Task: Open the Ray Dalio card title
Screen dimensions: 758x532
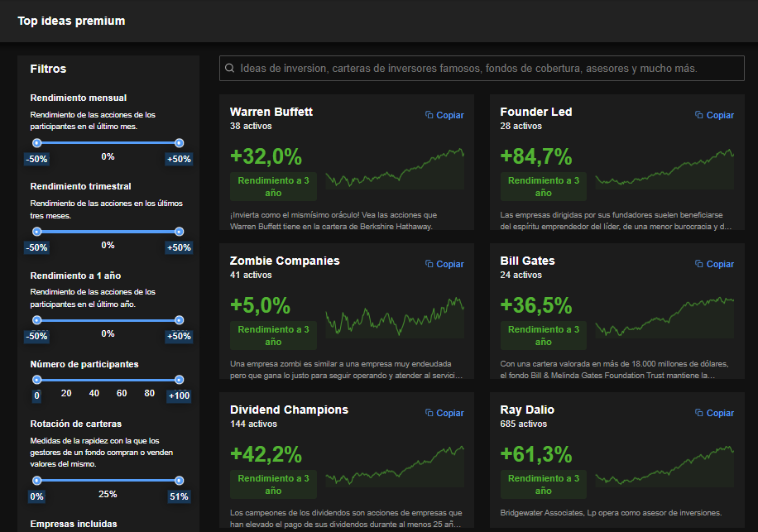Action: click(x=527, y=410)
